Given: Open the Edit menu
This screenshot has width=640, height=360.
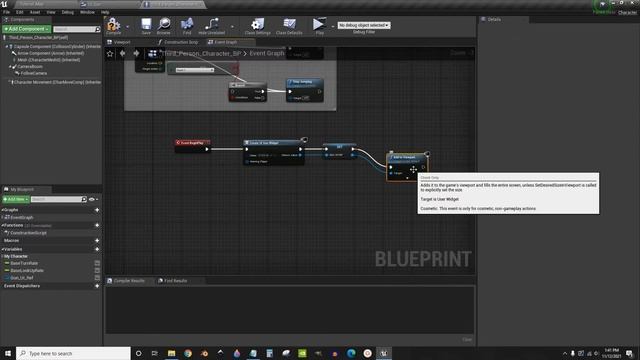Looking at the screenshot, I should [x=19, y=12].
